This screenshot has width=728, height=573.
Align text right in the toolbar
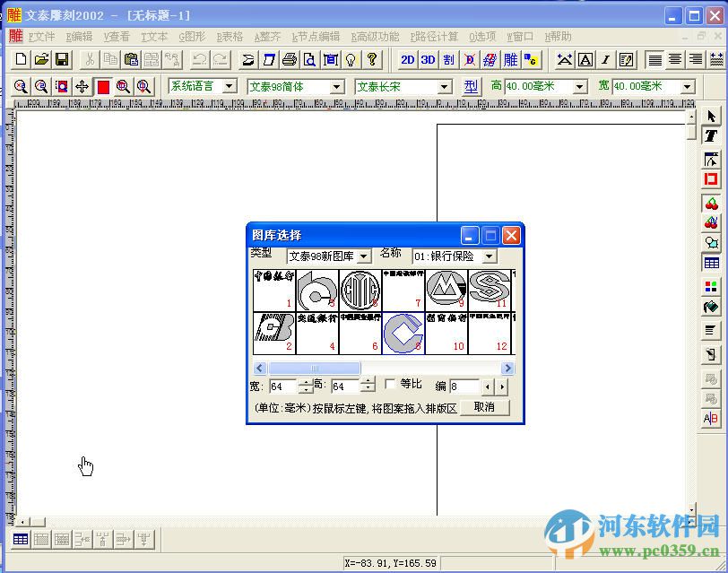coord(696,59)
